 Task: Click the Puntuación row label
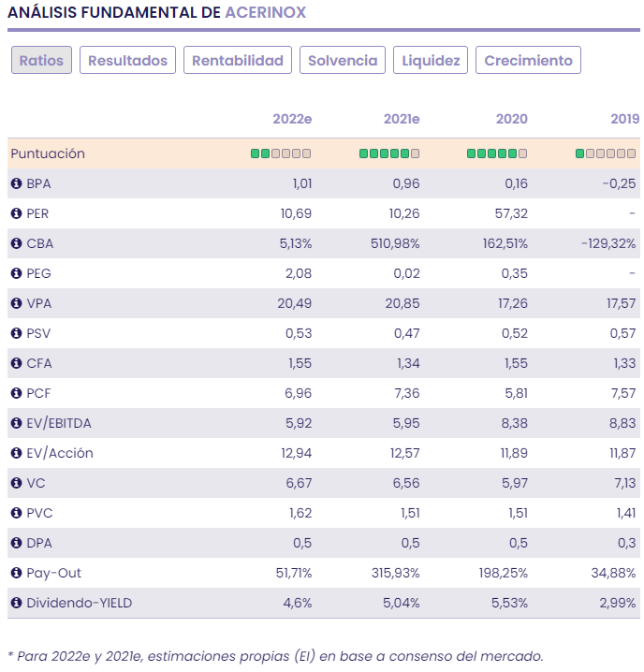click(48, 153)
